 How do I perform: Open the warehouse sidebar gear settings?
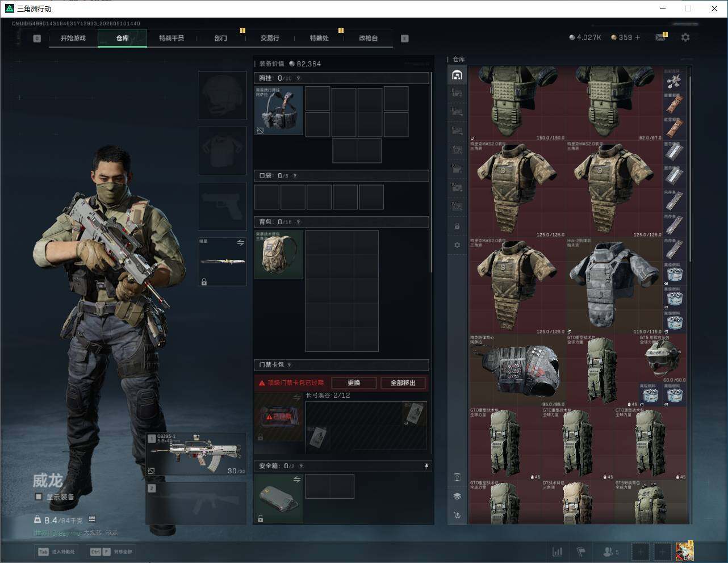pos(457,245)
